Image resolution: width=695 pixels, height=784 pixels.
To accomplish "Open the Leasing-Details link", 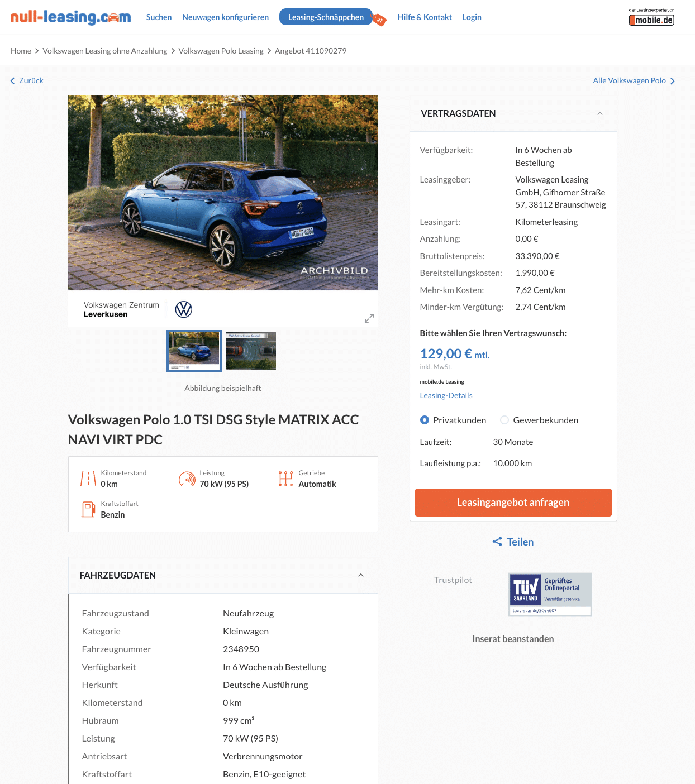I will (x=446, y=395).
